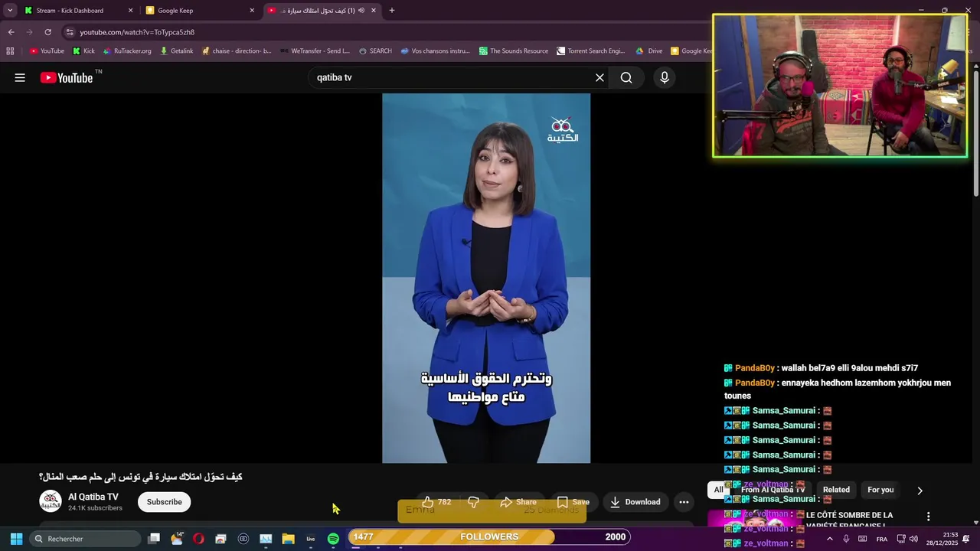Open The Sounds Resource bookmark
Viewport: 980px width, 551px height.
tap(514, 51)
